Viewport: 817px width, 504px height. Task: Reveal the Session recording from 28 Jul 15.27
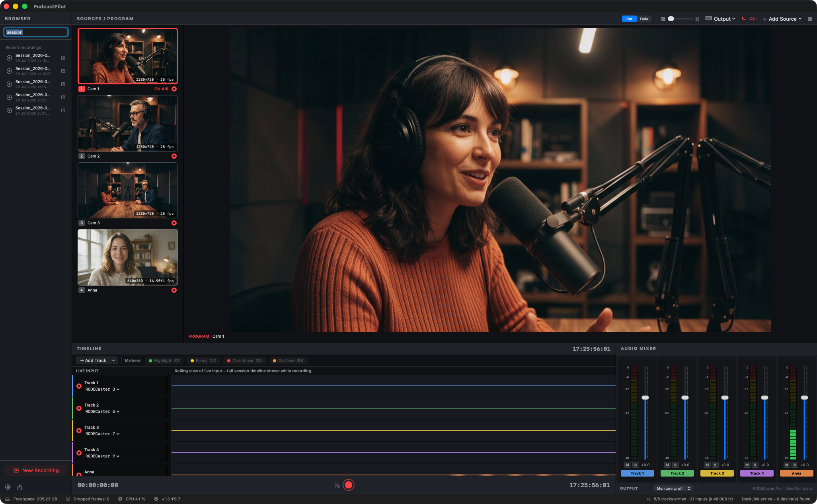pos(63,71)
